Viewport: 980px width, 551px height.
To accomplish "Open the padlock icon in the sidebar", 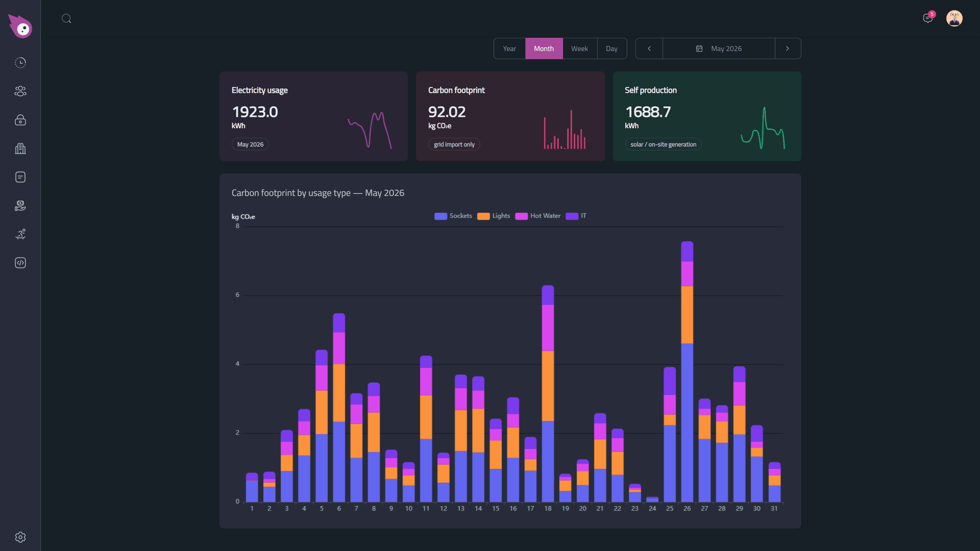I will (20, 120).
